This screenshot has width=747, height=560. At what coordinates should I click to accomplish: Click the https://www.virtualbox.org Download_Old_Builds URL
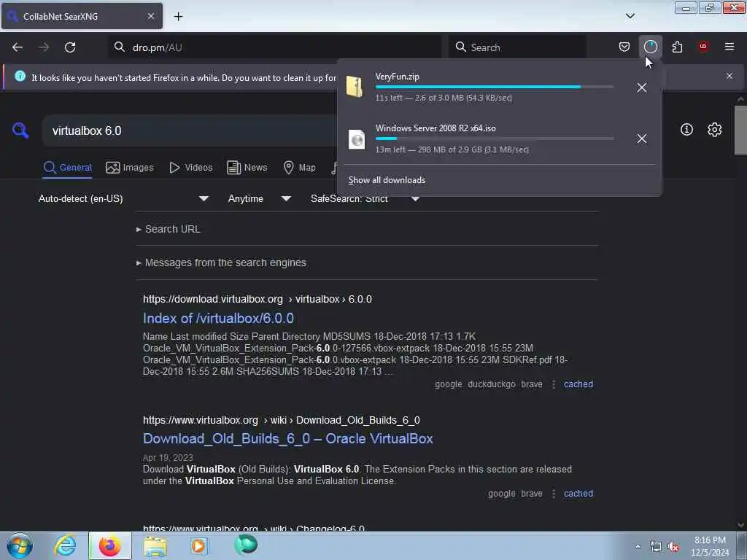coord(281,420)
